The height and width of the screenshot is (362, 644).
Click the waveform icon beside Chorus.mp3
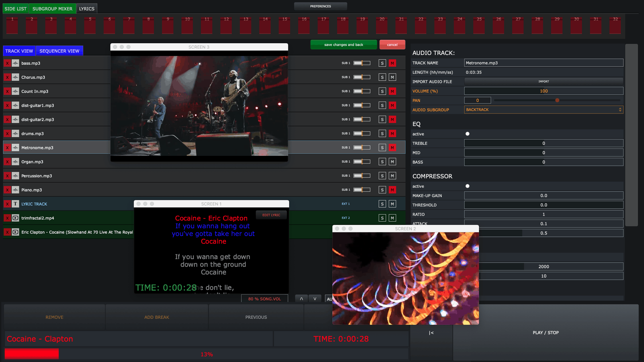[x=15, y=77]
